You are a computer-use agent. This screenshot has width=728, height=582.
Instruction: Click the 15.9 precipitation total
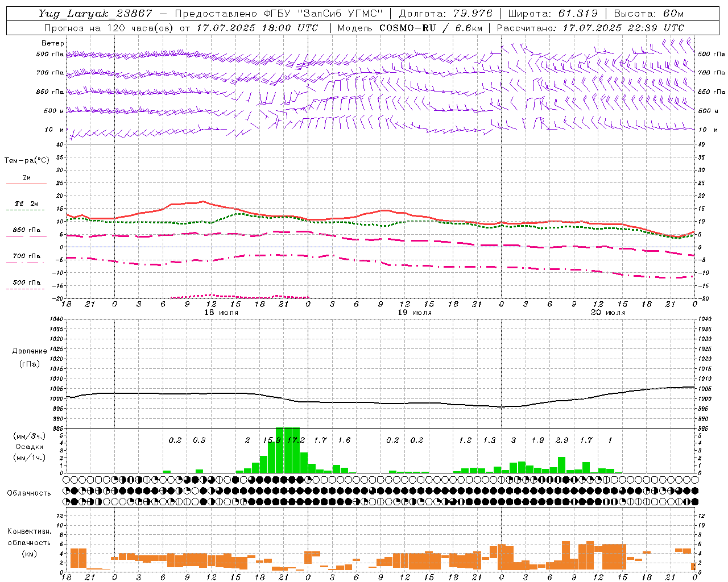271,440
